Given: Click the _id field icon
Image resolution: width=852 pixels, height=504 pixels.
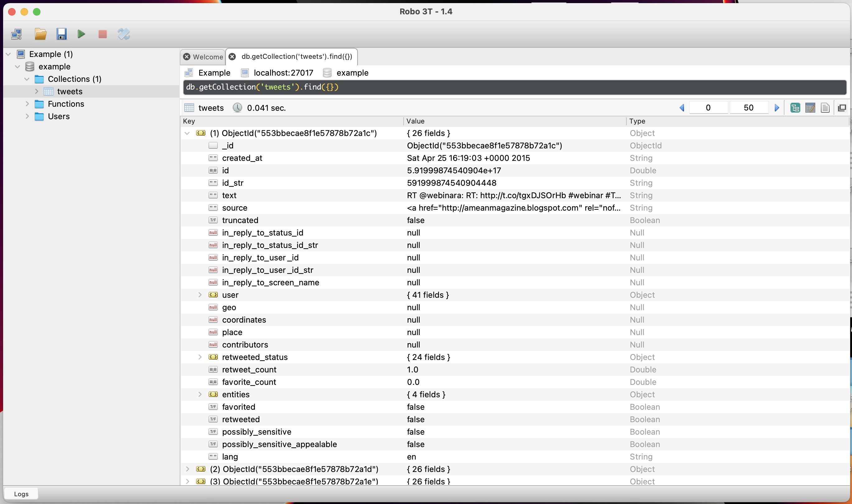Looking at the screenshot, I should [213, 145].
